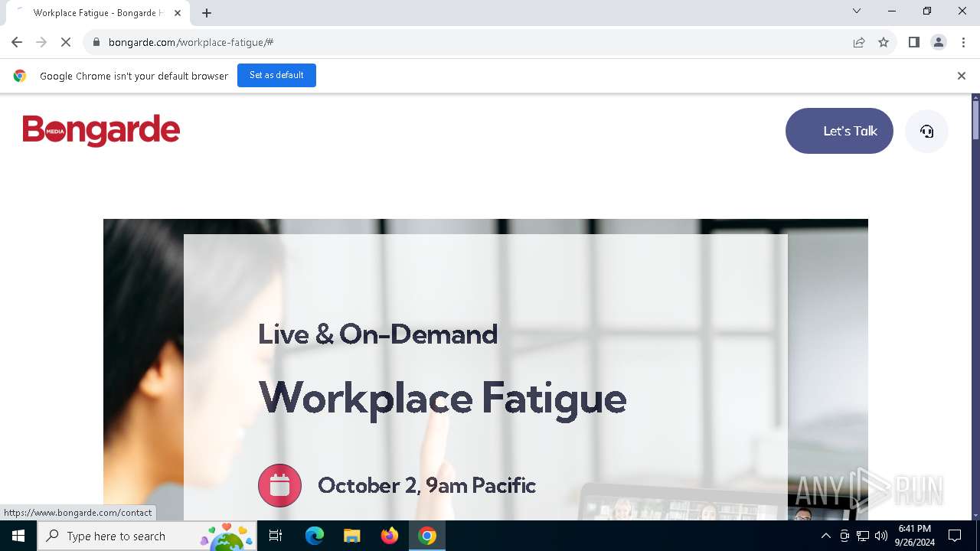
Task: View site information lock icon
Action: pos(96,42)
